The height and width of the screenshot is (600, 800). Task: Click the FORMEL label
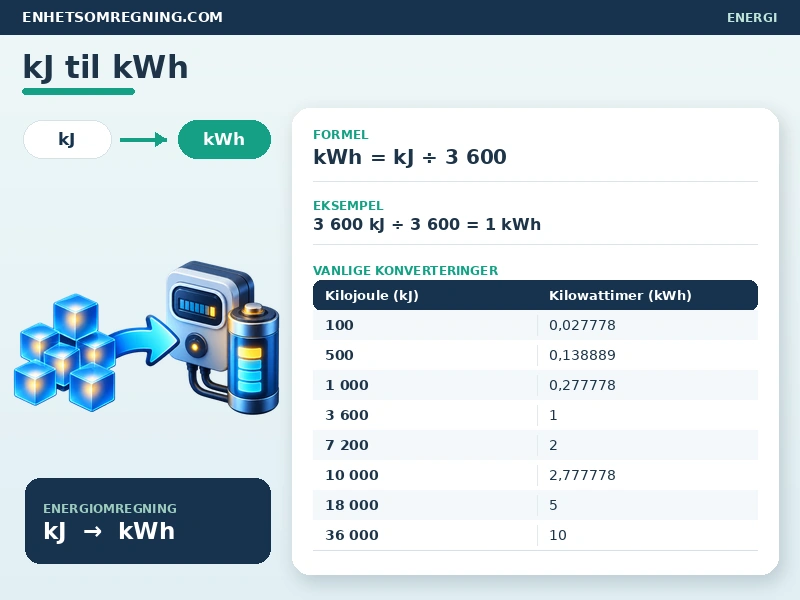point(341,135)
